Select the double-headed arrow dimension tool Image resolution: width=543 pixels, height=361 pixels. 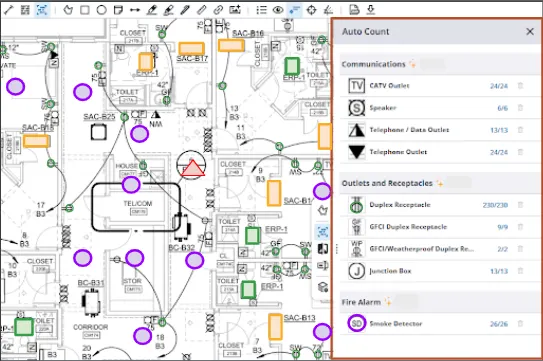pos(135,10)
